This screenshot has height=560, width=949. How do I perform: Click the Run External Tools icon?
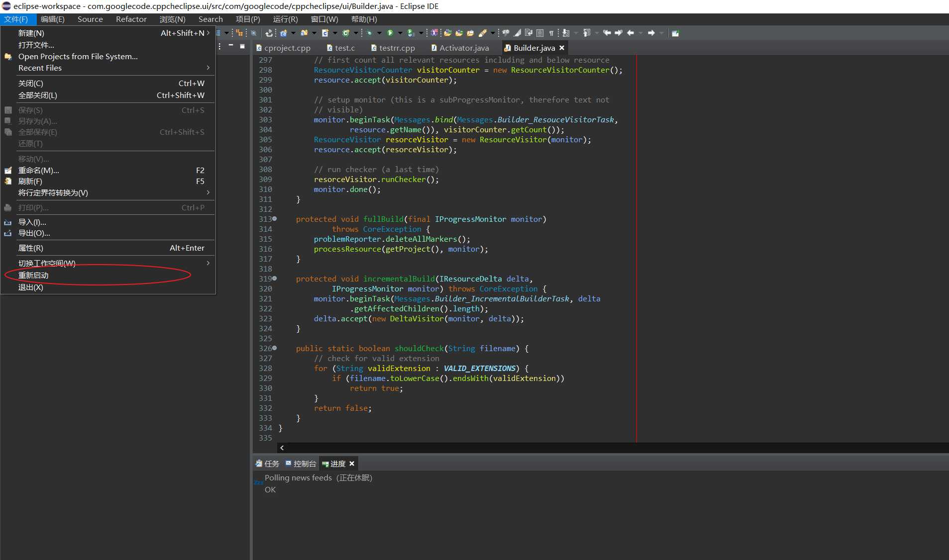pyautogui.click(x=411, y=33)
